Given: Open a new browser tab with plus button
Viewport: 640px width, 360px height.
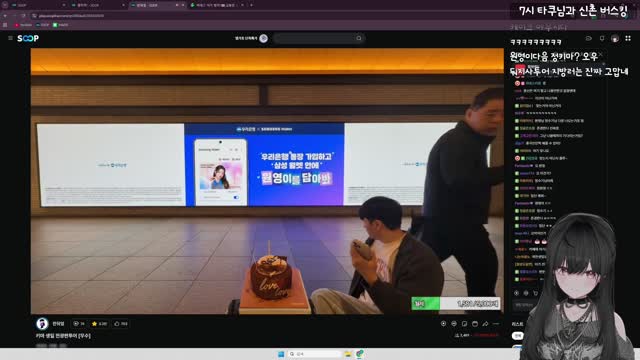Looking at the screenshot, I should point(251,5).
